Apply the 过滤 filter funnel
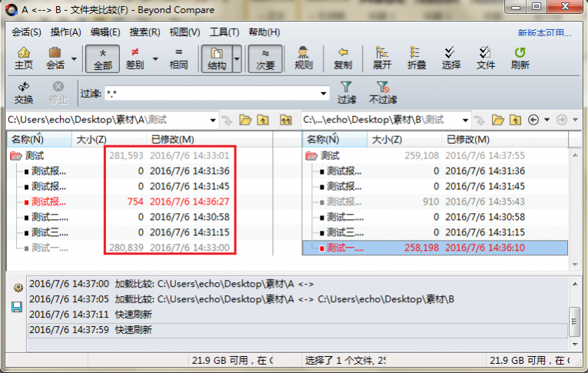 [x=347, y=93]
